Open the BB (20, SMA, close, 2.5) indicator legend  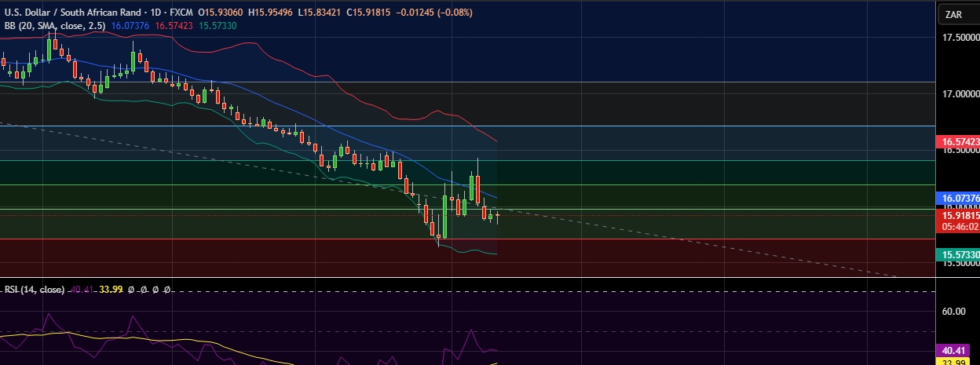(x=55, y=26)
